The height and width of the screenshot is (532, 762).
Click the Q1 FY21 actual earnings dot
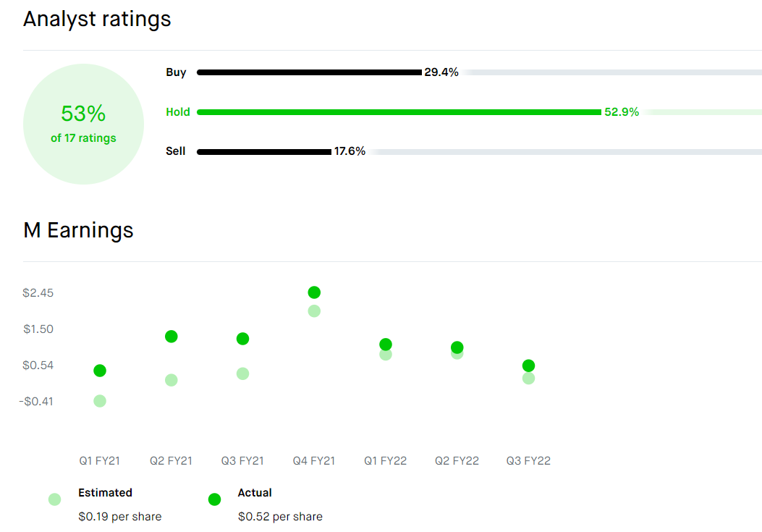point(100,371)
